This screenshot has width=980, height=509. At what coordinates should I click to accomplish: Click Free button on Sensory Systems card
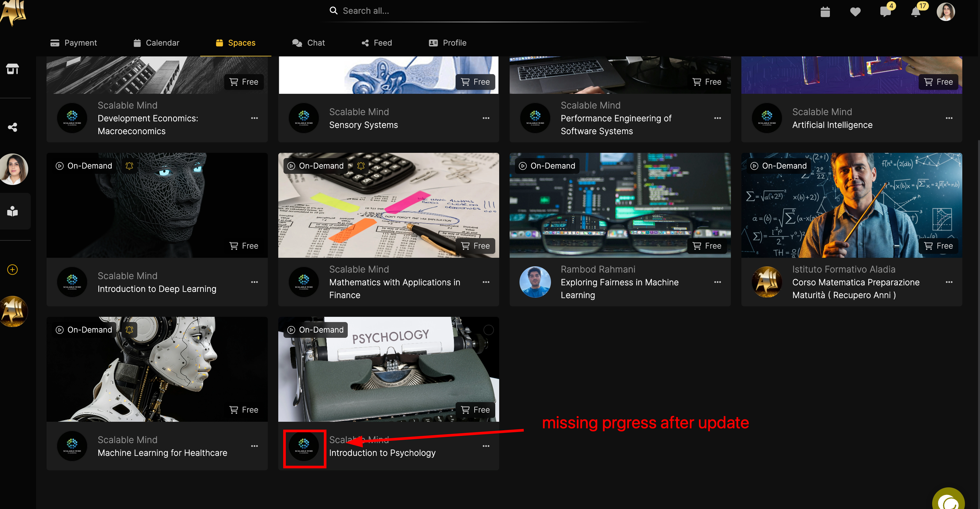coord(476,82)
